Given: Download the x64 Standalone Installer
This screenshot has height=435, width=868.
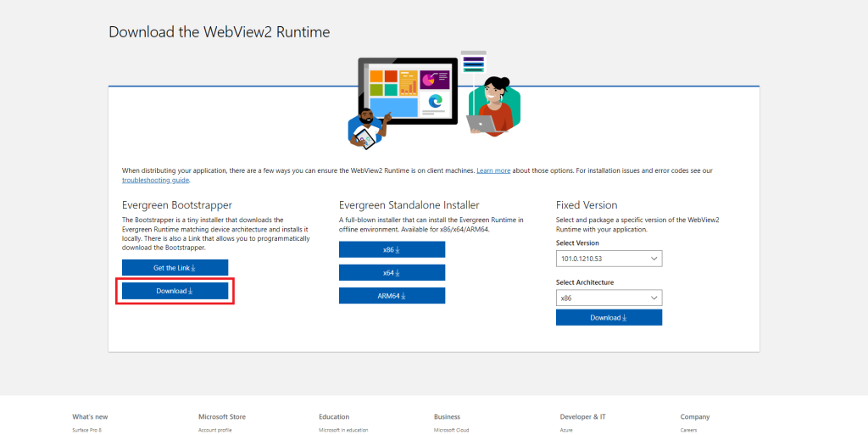Looking at the screenshot, I should (392, 273).
